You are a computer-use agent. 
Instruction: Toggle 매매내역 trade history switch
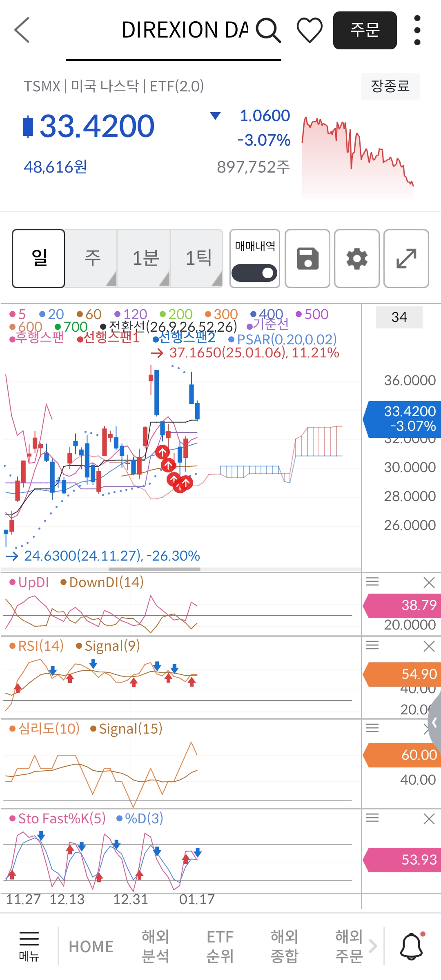click(254, 273)
